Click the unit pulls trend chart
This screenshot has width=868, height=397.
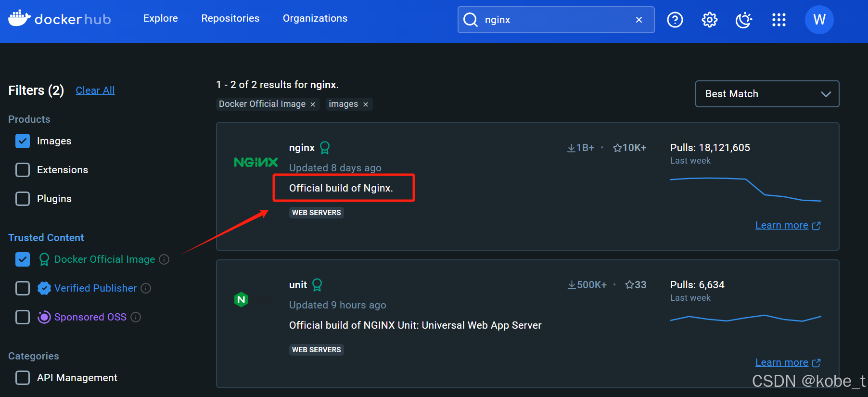pyautogui.click(x=746, y=318)
